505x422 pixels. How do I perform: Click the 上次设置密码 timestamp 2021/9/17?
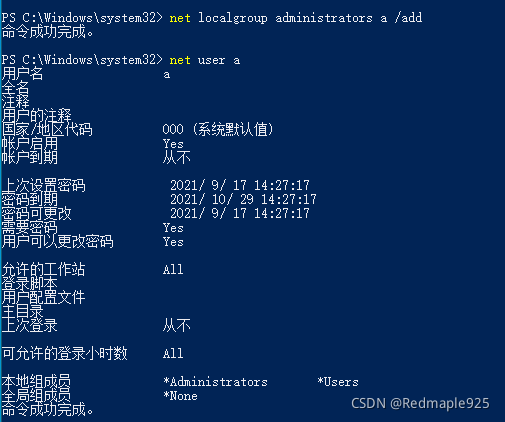click(x=240, y=185)
